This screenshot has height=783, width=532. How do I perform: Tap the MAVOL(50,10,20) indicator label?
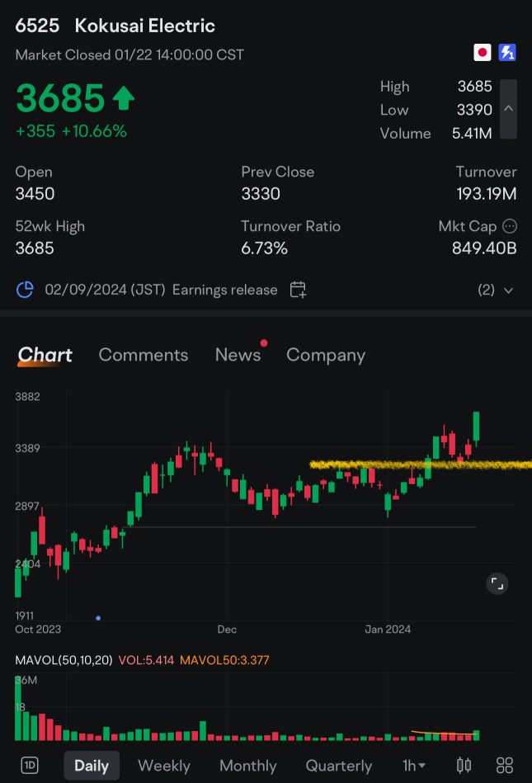[64, 660]
